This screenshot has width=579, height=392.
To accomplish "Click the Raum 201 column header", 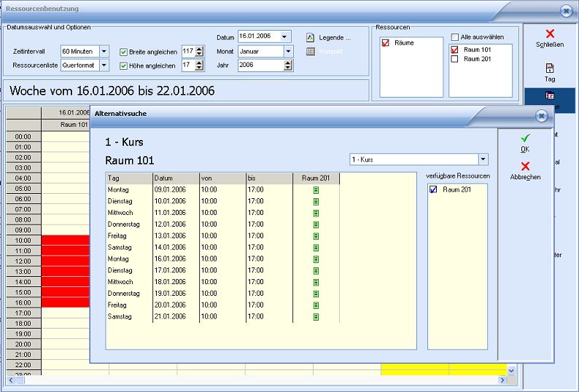I will (x=316, y=178).
